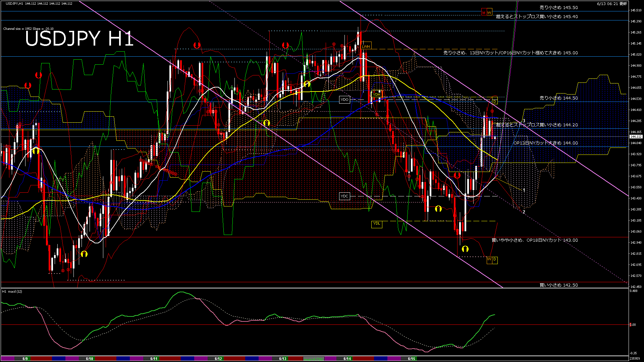Click the NYカット極めて大きめ 145.00 annotation
The height and width of the screenshot is (362, 644).
point(511,53)
